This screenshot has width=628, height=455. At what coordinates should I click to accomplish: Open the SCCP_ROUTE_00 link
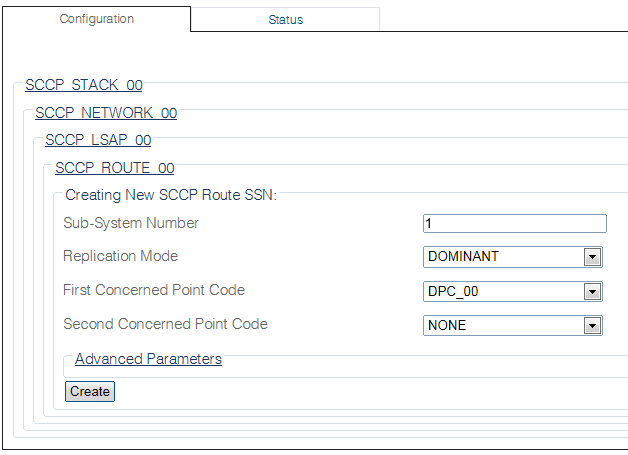click(115, 168)
